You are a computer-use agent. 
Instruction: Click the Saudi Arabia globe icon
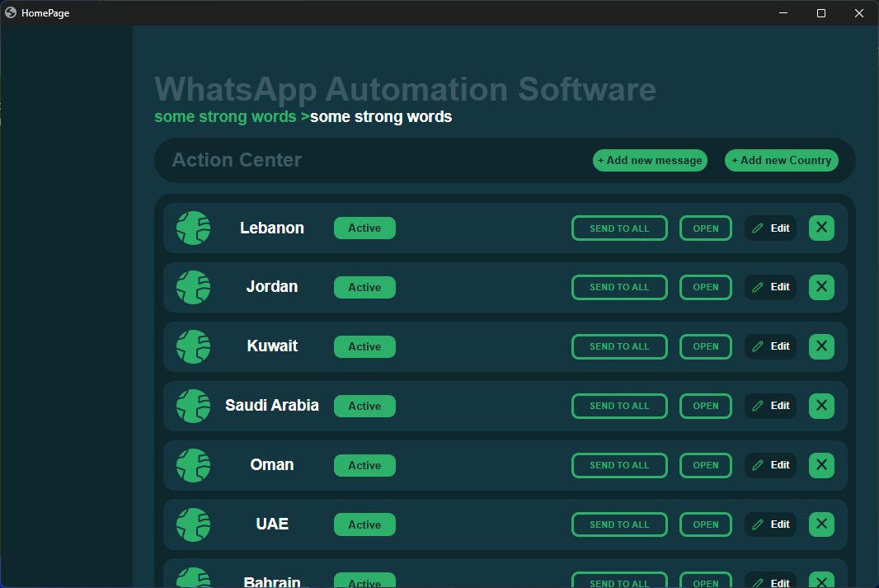(x=194, y=406)
